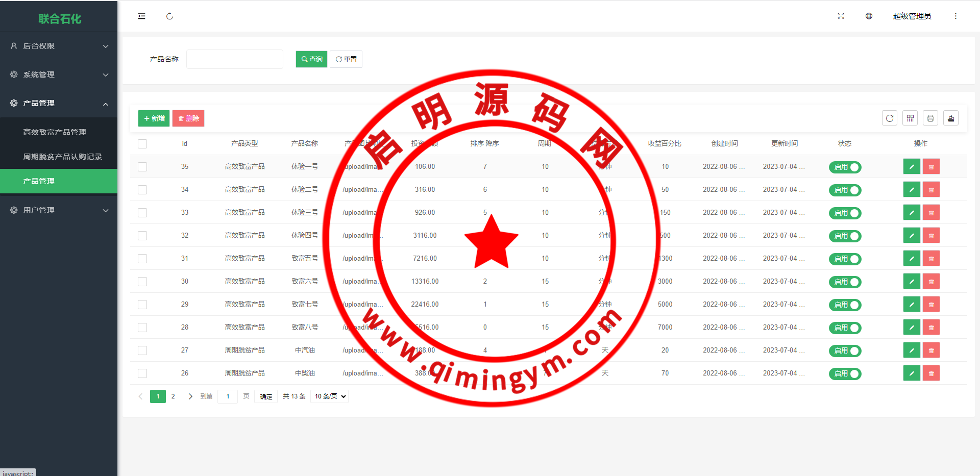Collapse the sidebar using the menu fold icon
The image size is (980, 476).
(141, 16)
